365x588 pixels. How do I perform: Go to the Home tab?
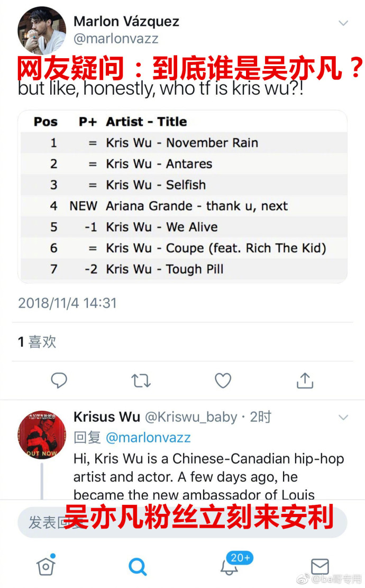click(x=46, y=566)
